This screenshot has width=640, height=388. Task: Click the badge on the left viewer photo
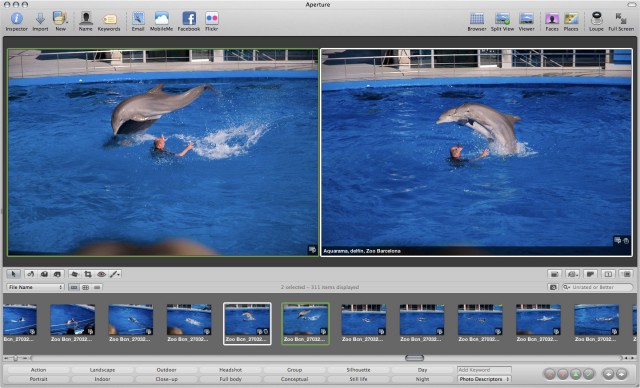pos(312,249)
